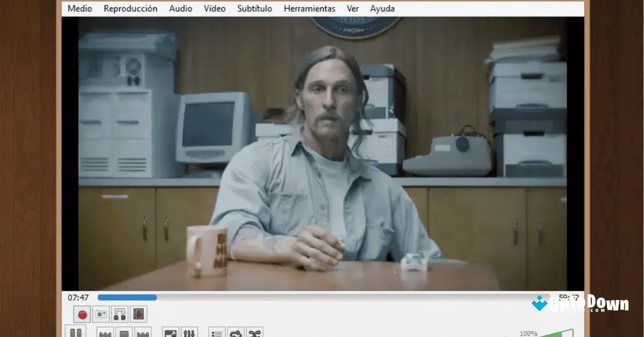Image resolution: width=644 pixels, height=337 pixels.
Task: Take a video snapshot using the camera icon
Action: click(101, 314)
